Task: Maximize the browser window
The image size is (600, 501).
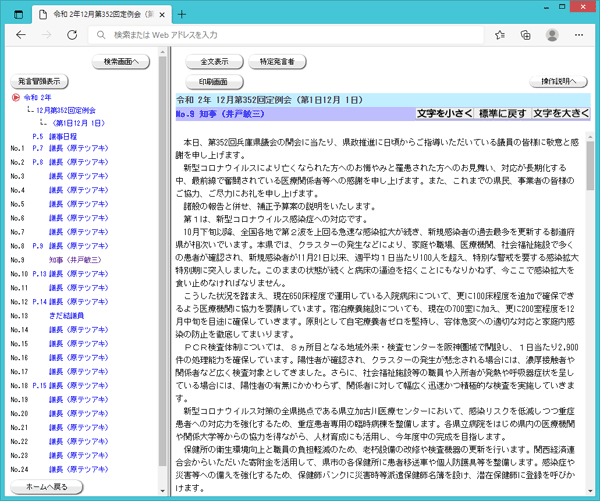Action: coord(562,7)
